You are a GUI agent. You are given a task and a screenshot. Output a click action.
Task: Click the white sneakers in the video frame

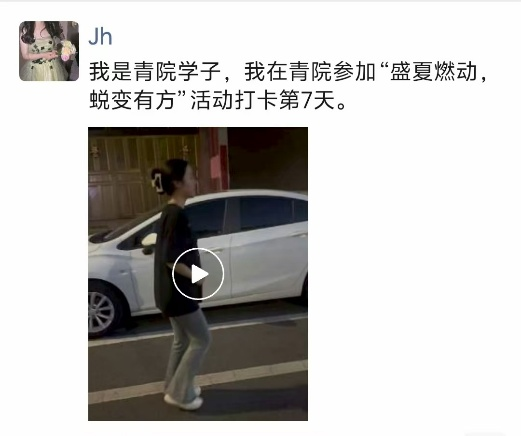(x=186, y=399)
